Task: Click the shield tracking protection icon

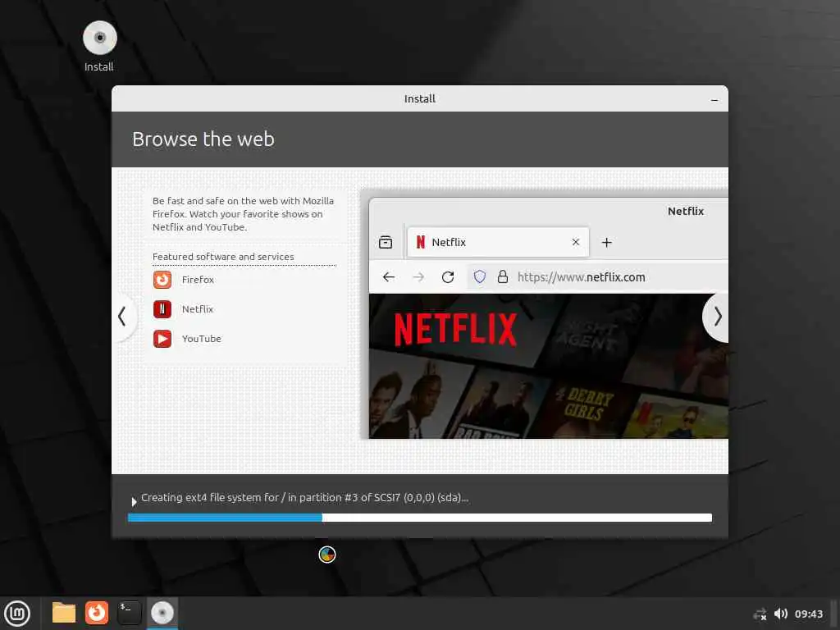Action: [479, 276]
